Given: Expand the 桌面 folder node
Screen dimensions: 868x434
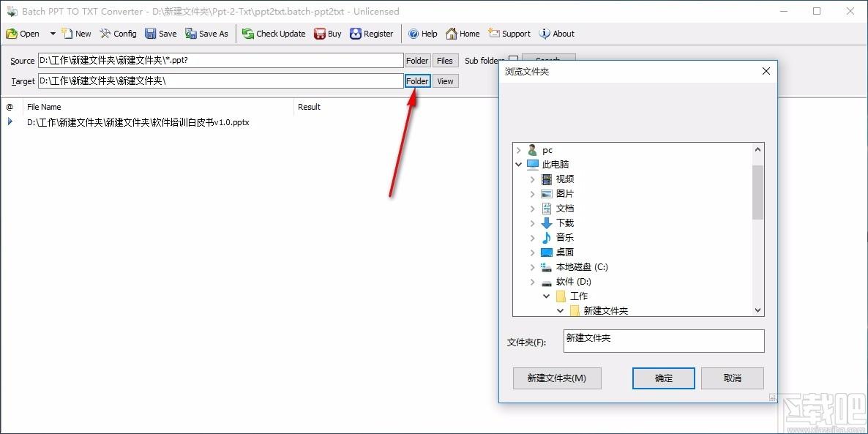Looking at the screenshot, I should coord(533,252).
